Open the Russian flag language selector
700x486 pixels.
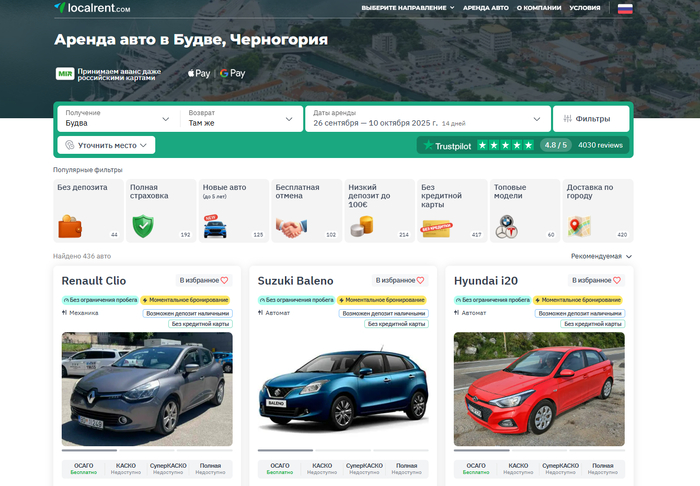click(x=625, y=8)
